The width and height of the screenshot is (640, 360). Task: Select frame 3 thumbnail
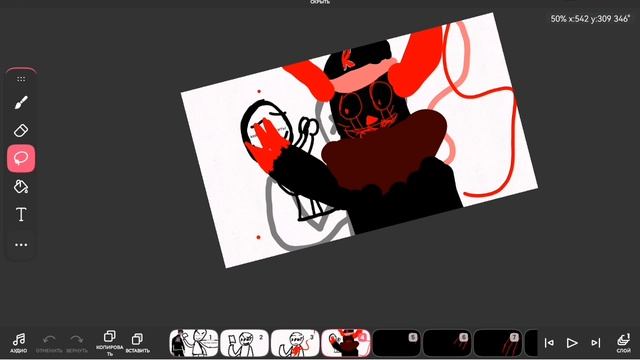[295, 343]
